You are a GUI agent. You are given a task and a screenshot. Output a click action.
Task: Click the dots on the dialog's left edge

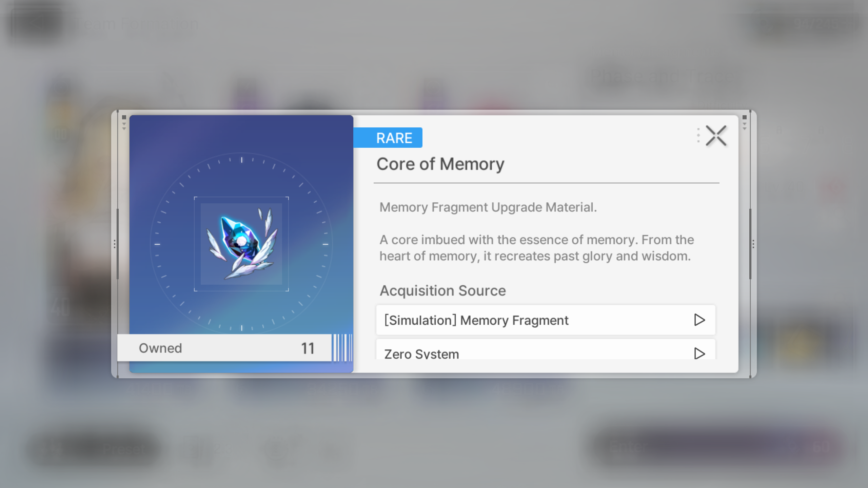pos(115,244)
